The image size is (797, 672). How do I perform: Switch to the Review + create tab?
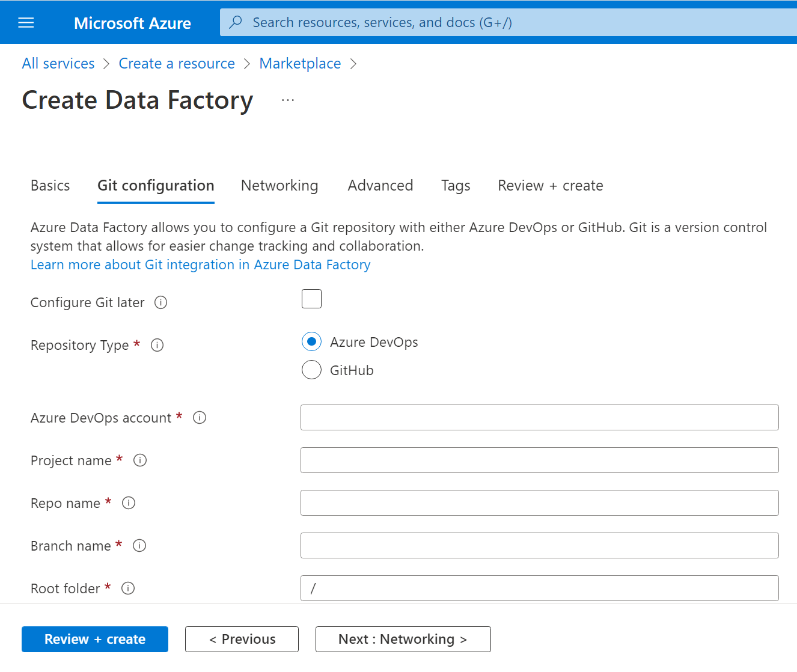[551, 186]
